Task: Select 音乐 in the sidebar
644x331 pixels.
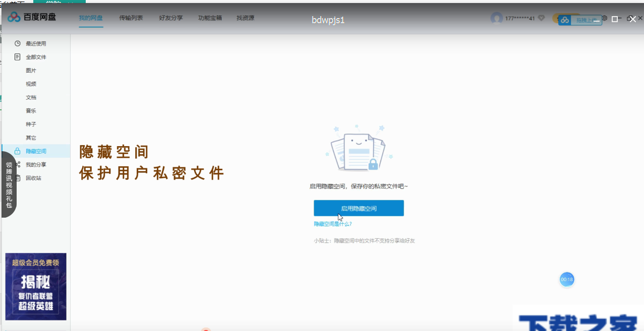Action: [x=30, y=110]
